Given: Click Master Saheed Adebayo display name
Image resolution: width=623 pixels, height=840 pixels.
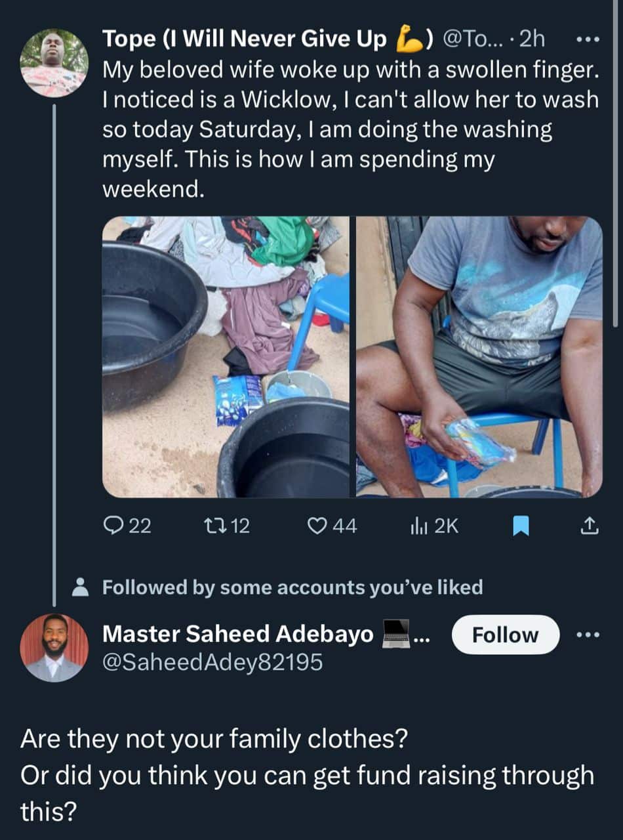Looking at the screenshot, I should click(238, 634).
